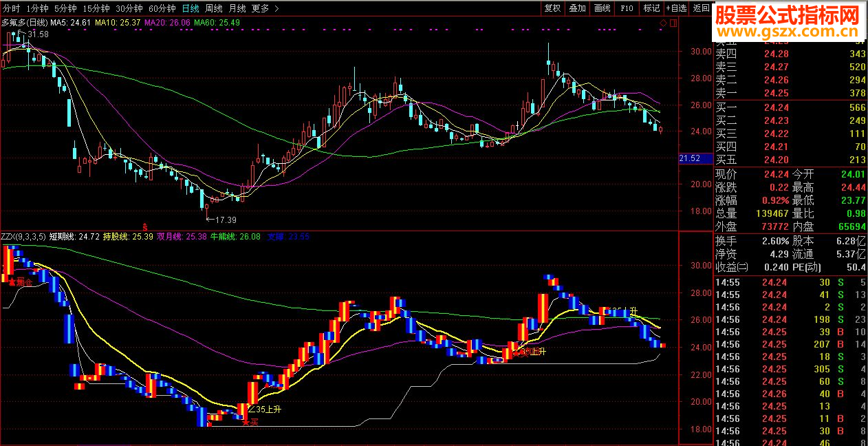Select the 买三 24.22 order row
Screen dimensions: 868x446
click(791, 134)
